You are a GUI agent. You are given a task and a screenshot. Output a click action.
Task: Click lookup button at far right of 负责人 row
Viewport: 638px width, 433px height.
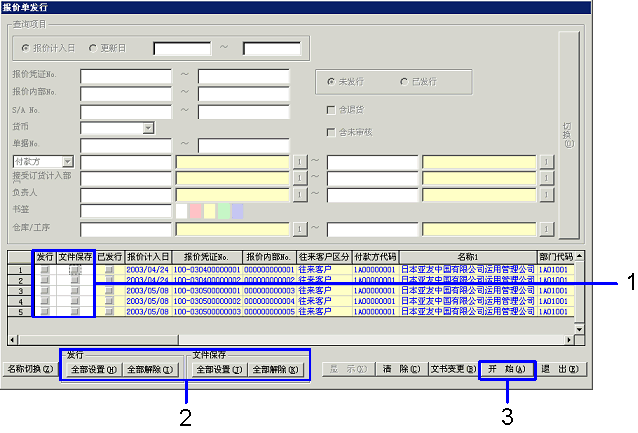[x=545, y=194]
